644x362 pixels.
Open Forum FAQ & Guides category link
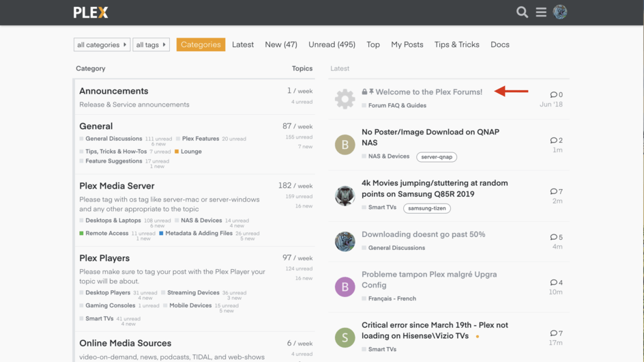397,105
